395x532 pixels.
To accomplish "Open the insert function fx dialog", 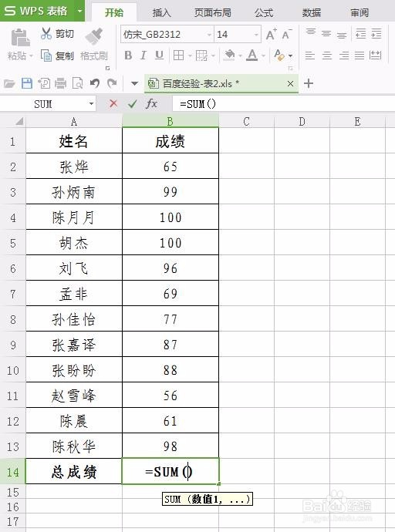I will (x=151, y=103).
